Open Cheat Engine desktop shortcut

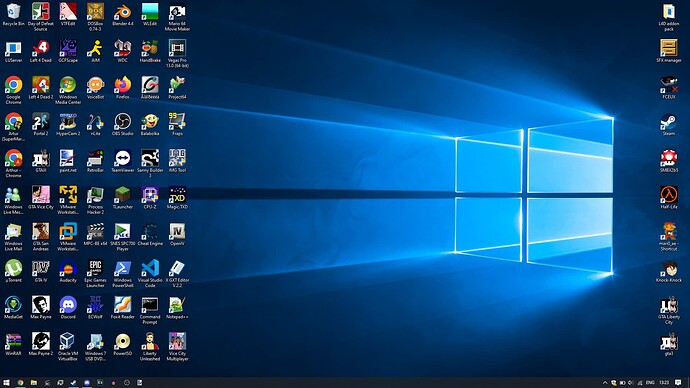(x=150, y=234)
